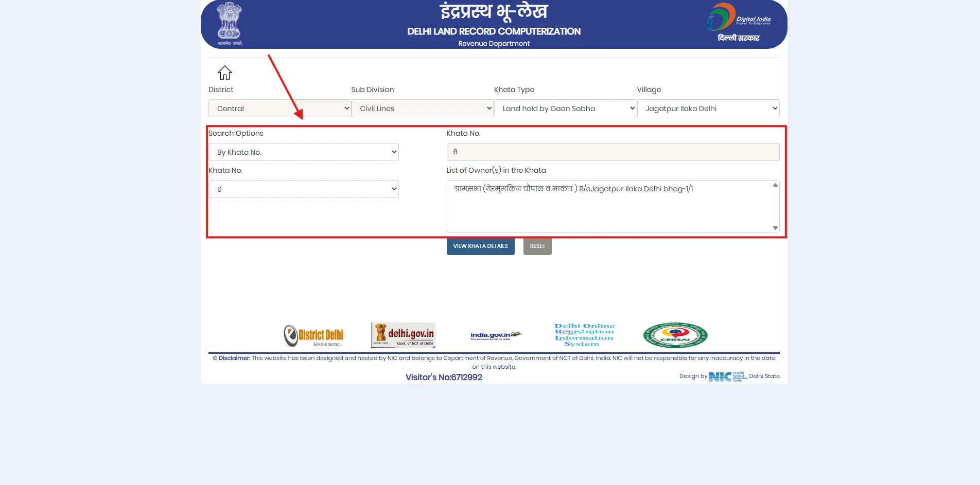Click the national emblem logo in header
980x485 pixels.
229,23
